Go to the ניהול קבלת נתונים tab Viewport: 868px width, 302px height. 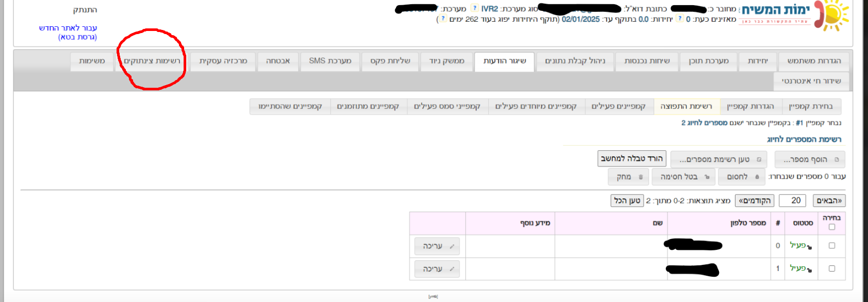pyautogui.click(x=575, y=61)
